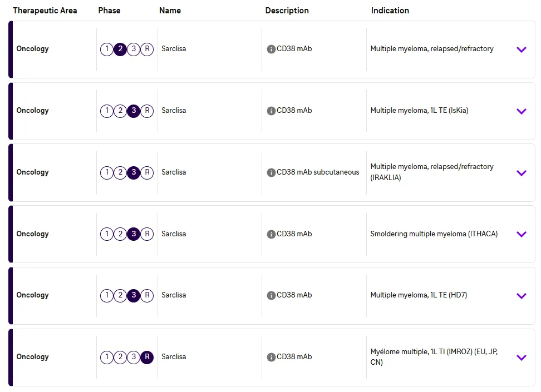Expand the IRAKLIA subcutaneous row
This screenshot has height=392, width=541.
coord(522,173)
